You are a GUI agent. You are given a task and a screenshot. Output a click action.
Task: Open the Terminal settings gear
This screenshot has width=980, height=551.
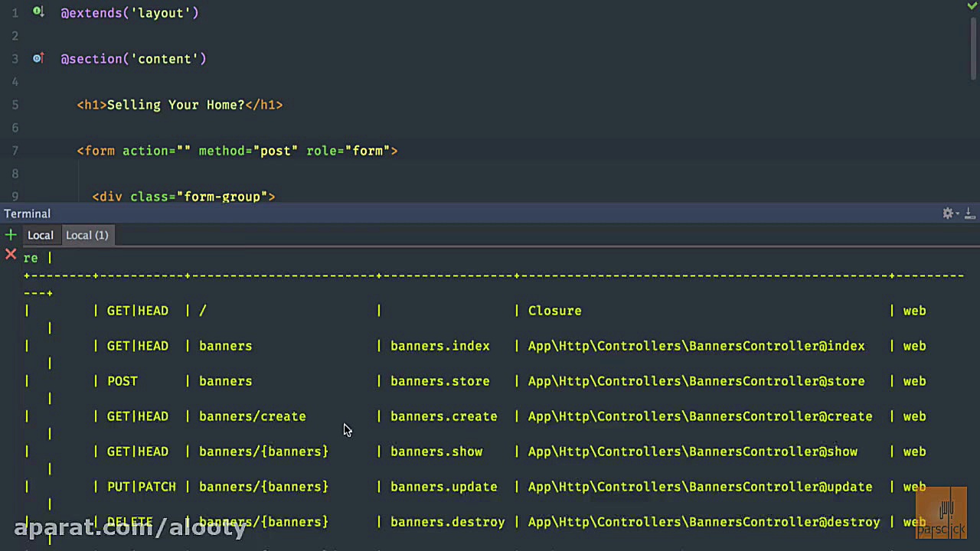pos(947,214)
